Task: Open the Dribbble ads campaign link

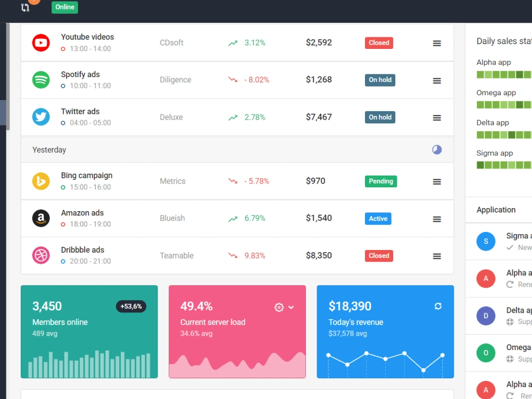Action: (x=82, y=250)
